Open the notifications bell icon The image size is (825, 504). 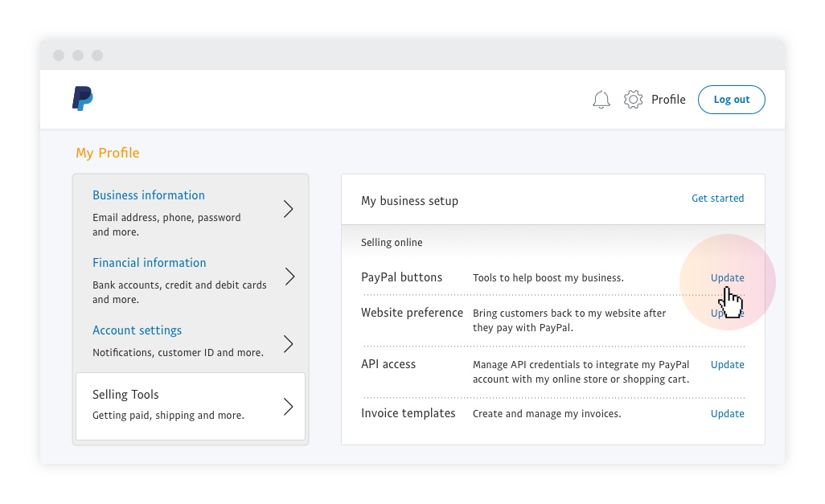pyautogui.click(x=601, y=100)
